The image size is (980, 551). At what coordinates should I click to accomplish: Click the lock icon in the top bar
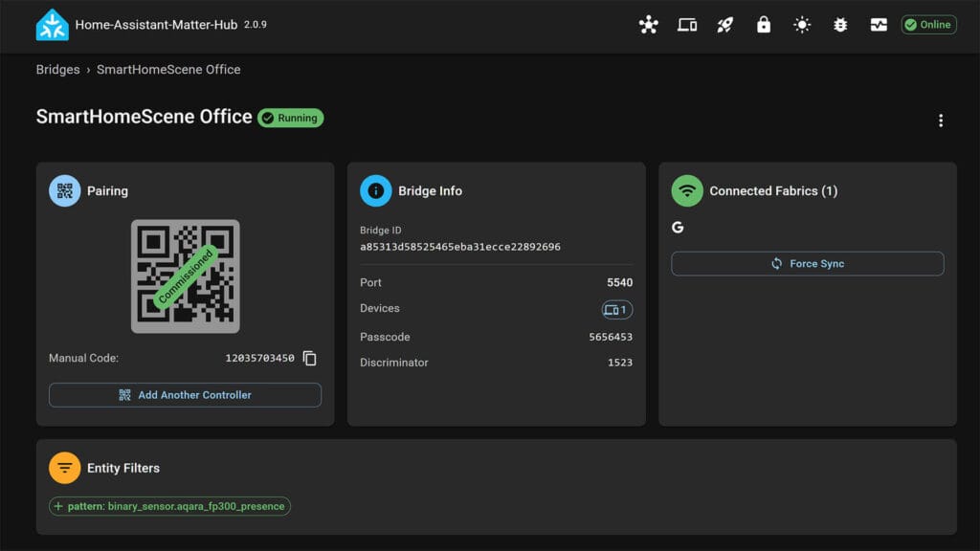763,25
